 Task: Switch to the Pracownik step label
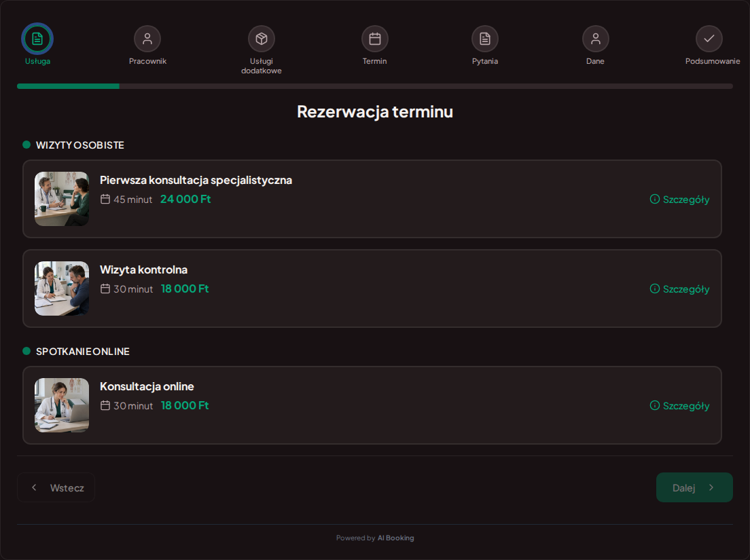pos(147,61)
